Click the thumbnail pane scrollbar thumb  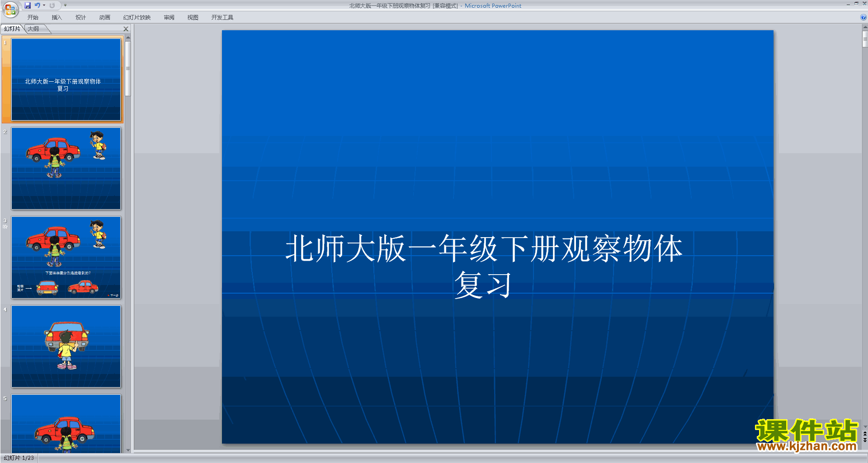click(128, 69)
